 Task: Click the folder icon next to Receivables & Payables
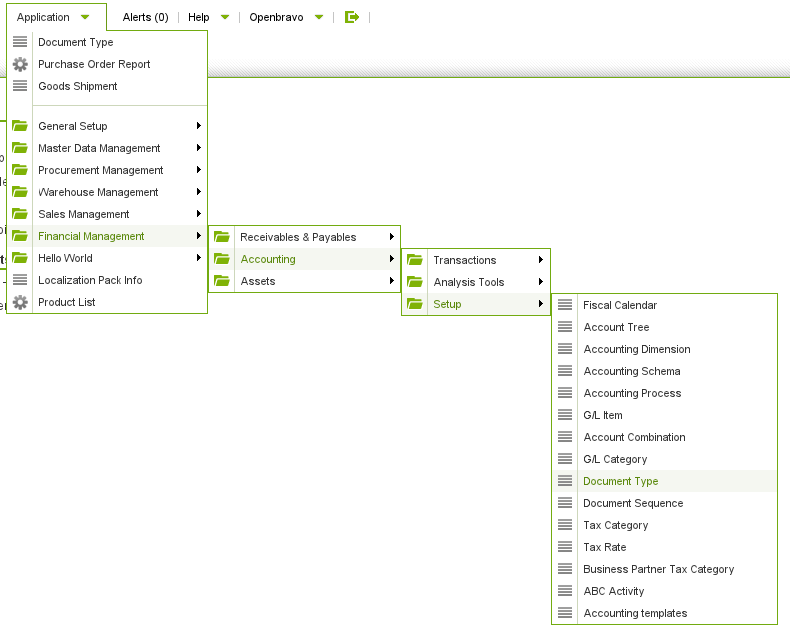point(222,237)
